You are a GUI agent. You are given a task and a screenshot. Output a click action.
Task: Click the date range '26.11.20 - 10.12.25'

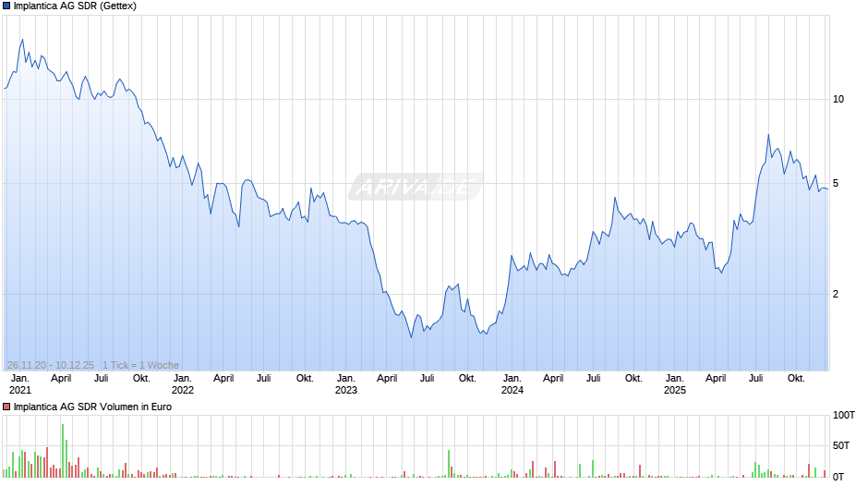click(51, 365)
